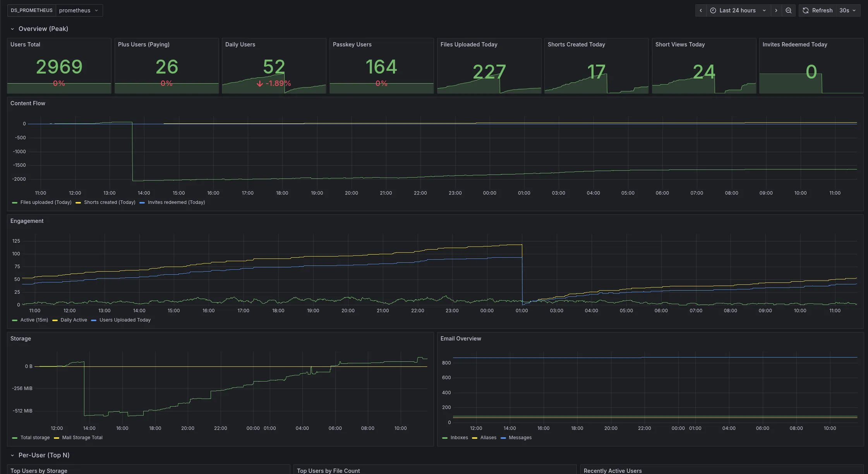Zoom out the time range using the magnifier icon
Image resolution: width=868 pixels, height=474 pixels.
(789, 10)
